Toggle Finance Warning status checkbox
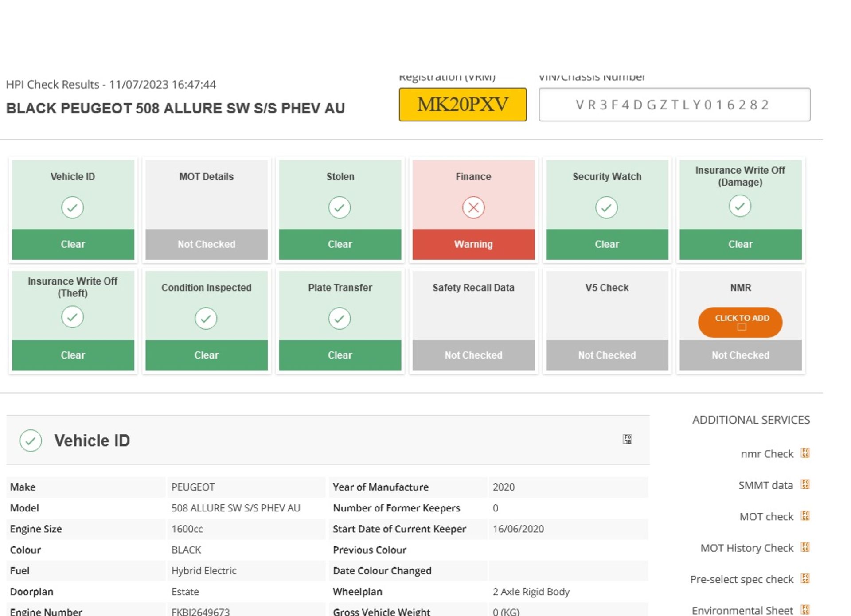Image resolution: width=851 pixels, height=616 pixels. tap(473, 207)
